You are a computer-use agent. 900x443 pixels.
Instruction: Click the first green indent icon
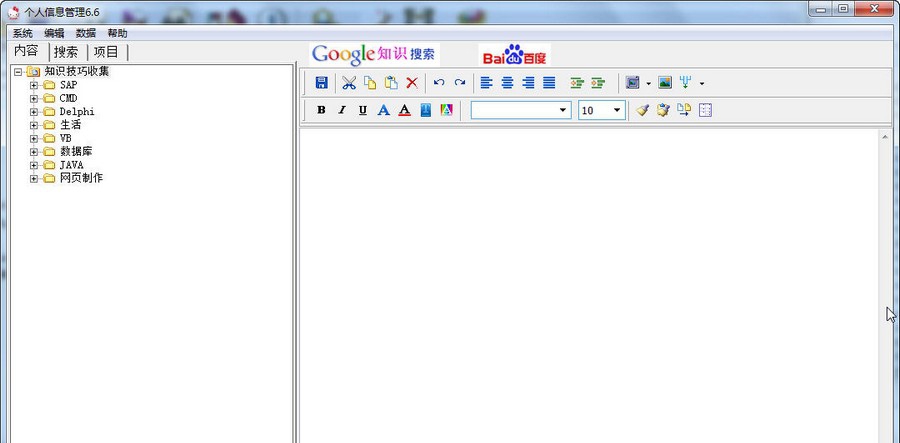coord(577,83)
